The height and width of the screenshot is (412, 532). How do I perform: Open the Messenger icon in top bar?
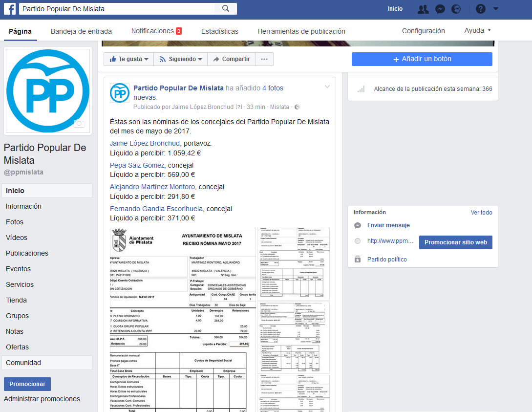click(440, 9)
